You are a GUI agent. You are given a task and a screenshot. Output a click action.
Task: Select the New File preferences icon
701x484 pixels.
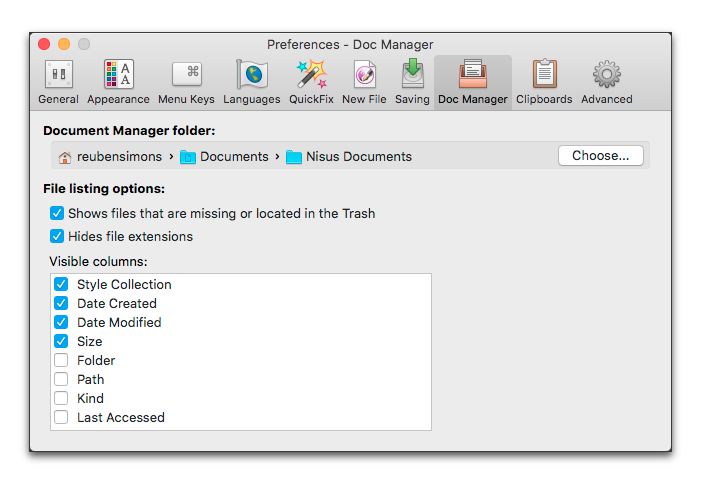364,82
